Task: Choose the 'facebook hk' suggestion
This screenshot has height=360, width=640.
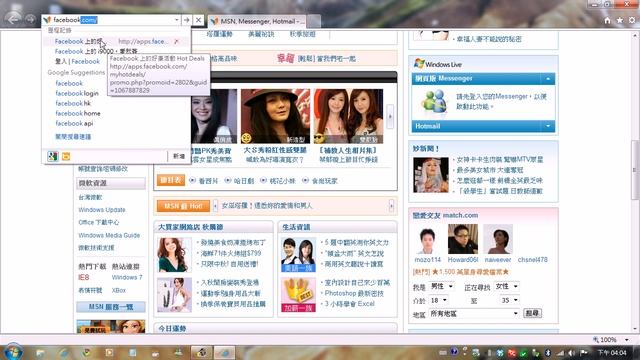Action: click(73, 103)
